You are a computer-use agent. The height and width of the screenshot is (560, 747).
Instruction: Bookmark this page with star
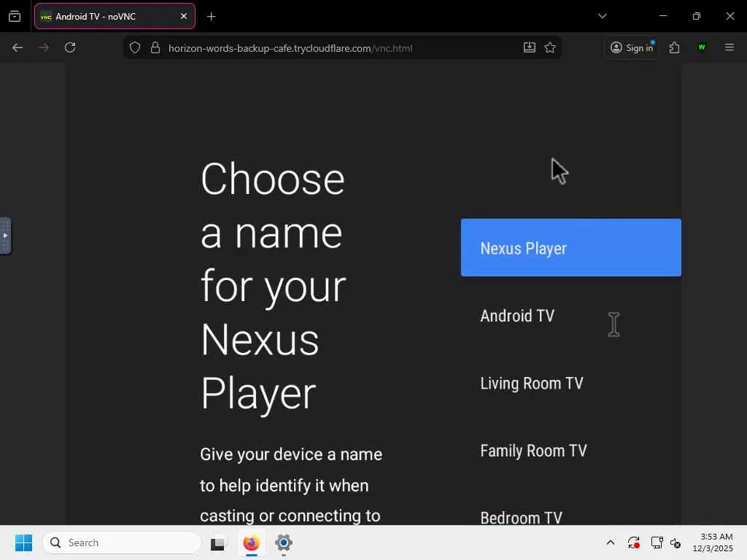[x=550, y=47]
